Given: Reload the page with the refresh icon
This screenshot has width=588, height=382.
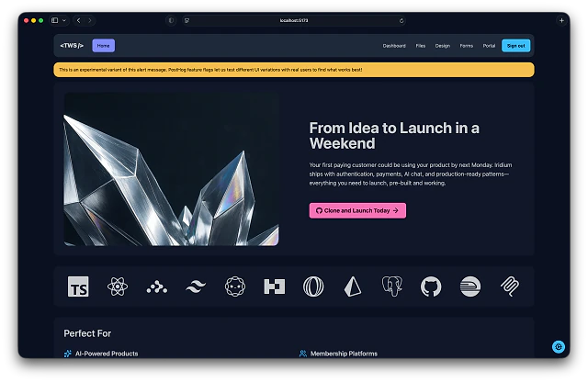Looking at the screenshot, I should (401, 20).
